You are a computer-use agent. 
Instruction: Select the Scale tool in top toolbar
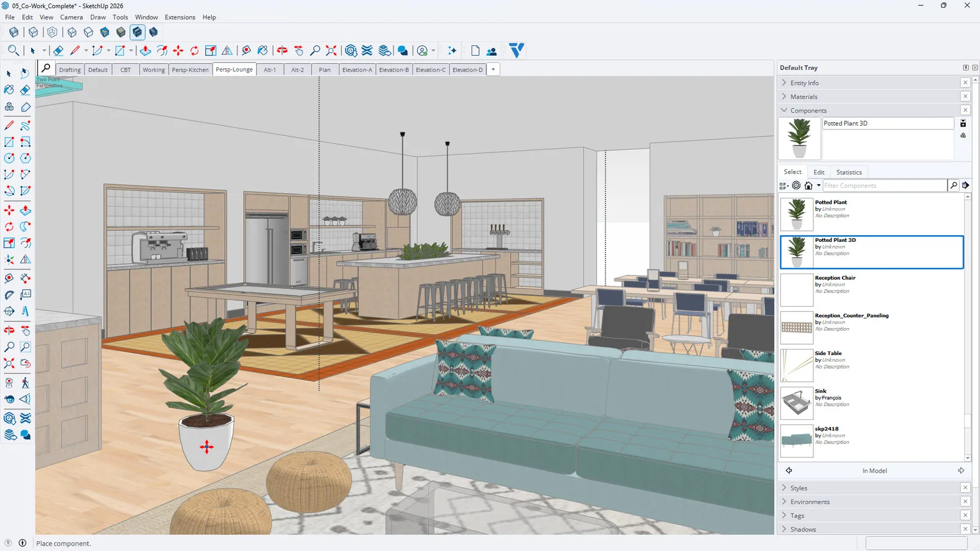(x=211, y=51)
